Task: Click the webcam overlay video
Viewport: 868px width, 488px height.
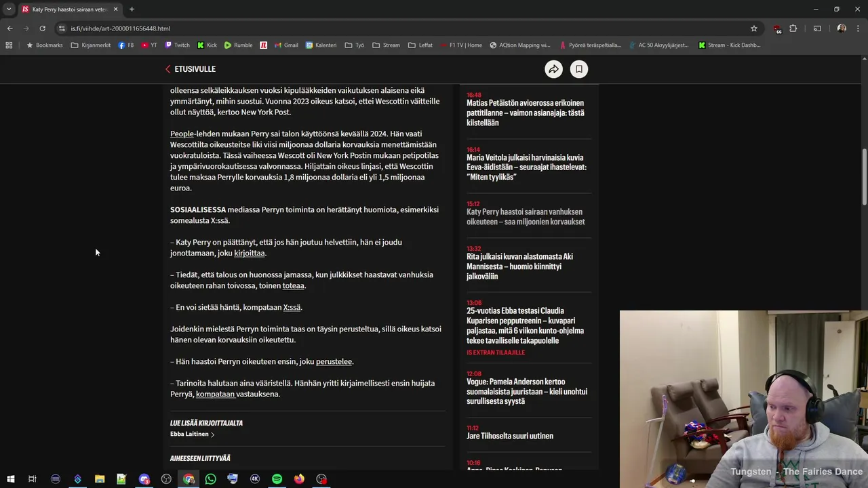Action: (744, 399)
